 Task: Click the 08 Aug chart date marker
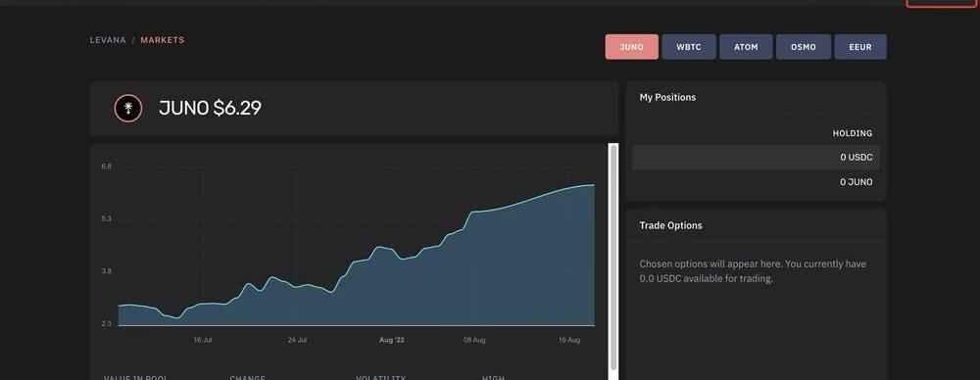pos(474,340)
